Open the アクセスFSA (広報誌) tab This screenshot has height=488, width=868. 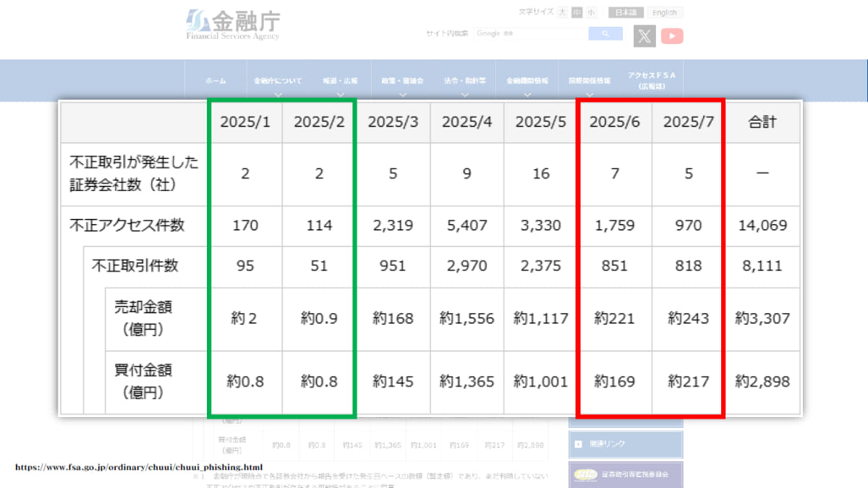652,80
